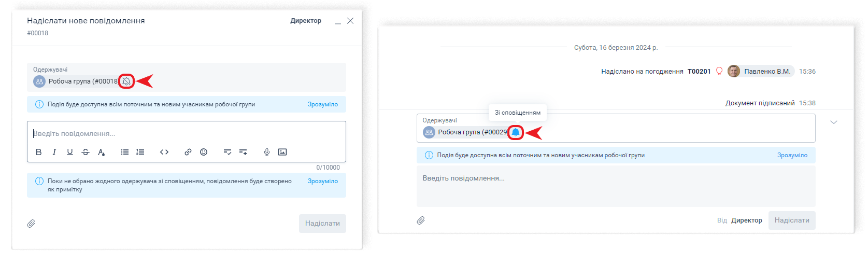Image resolution: width=868 pixels, height=263 pixels.
Task: Open the text color picker
Action: 102,152
